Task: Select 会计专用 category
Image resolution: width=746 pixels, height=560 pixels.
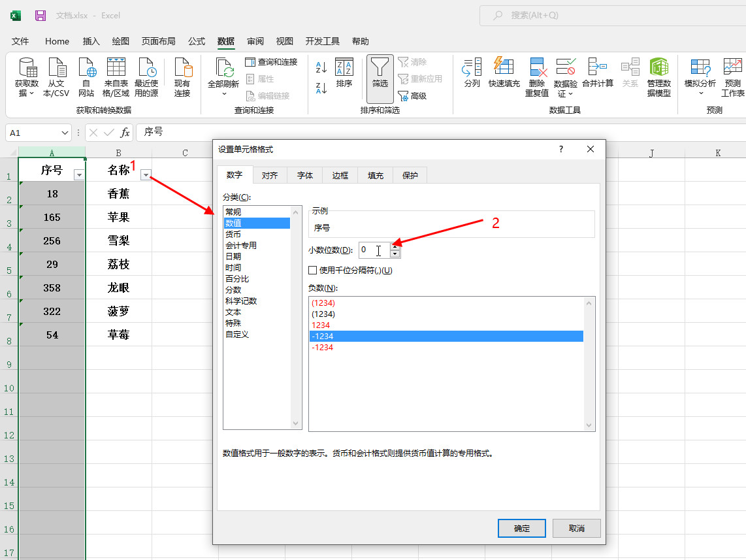Action: pyautogui.click(x=257, y=246)
